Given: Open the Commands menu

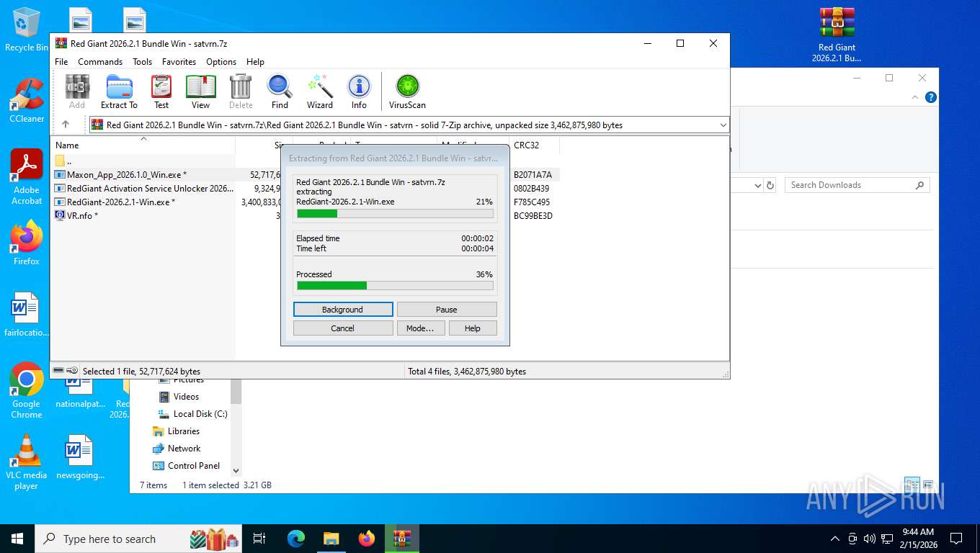Looking at the screenshot, I should (100, 62).
